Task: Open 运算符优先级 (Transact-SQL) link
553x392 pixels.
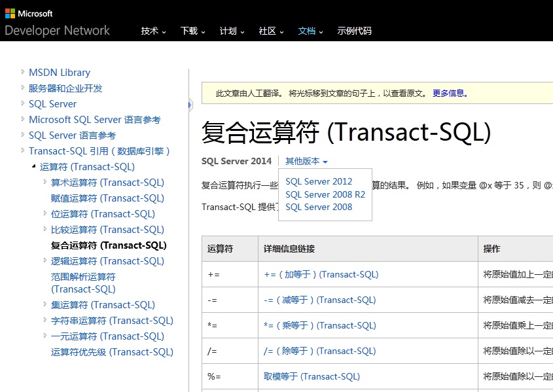Action: click(x=112, y=352)
